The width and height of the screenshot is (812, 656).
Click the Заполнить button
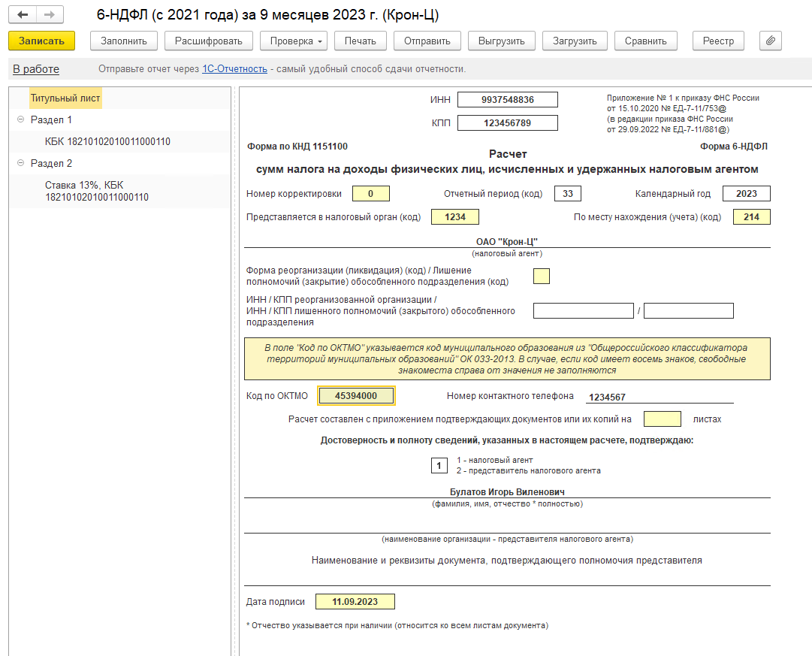[x=123, y=41]
